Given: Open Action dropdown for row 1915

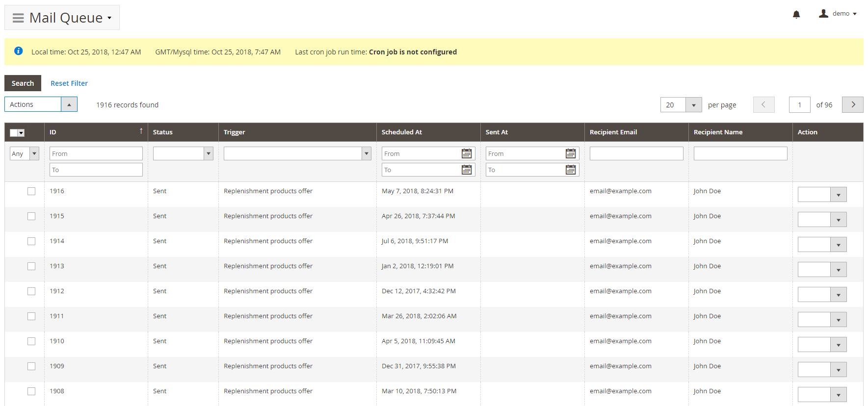Looking at the screenshot, I should [x=822, y=220].
